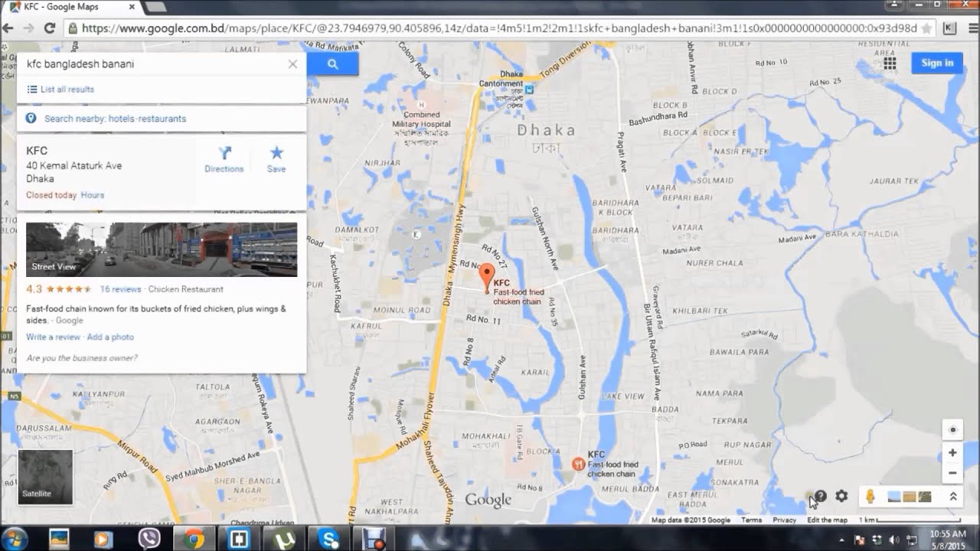The height and width of the screenshot is (551, 980).
Task: Open the Google apps grid icon
Action: point(890,64)
